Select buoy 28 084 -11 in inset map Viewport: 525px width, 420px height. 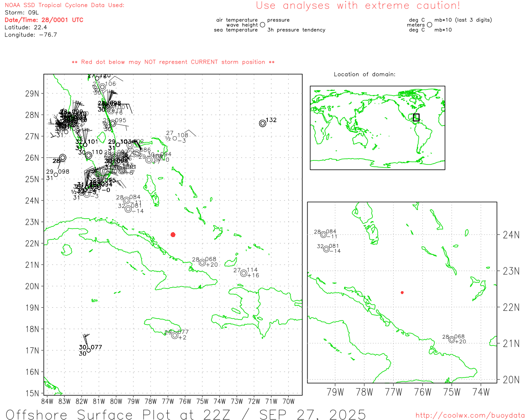(324, 235)
